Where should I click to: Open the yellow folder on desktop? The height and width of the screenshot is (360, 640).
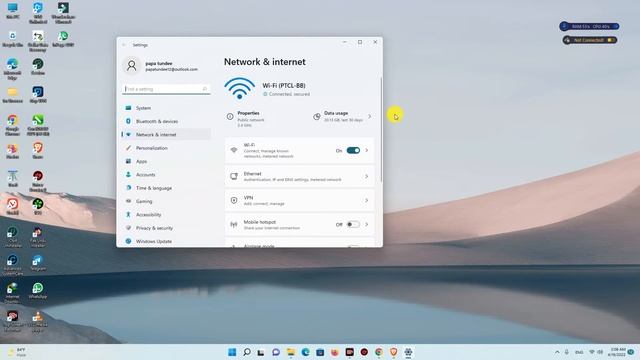13,95
